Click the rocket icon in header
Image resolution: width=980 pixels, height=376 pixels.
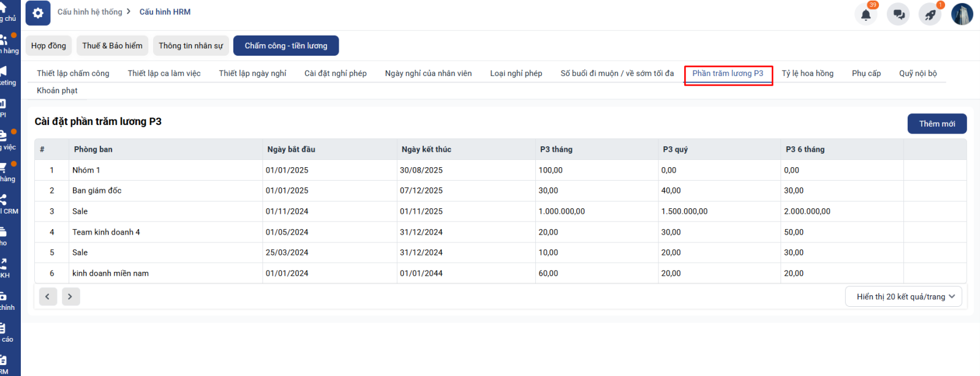pos(930,15)
